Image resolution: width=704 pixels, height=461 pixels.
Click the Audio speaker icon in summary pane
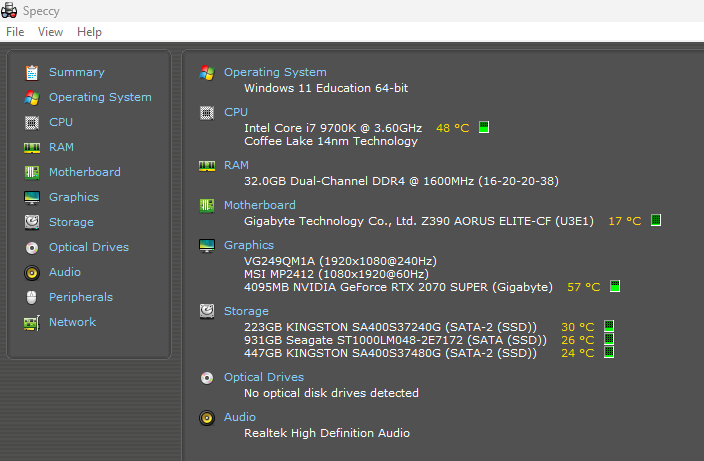207,418
